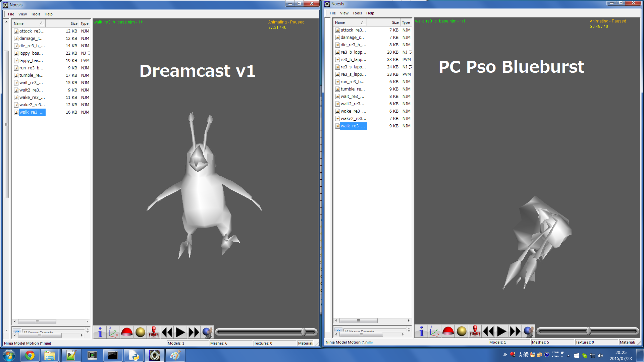Screen dimensions: 644x362
Task: Sort by Type column in left file list
Action: tap(85, 23)
